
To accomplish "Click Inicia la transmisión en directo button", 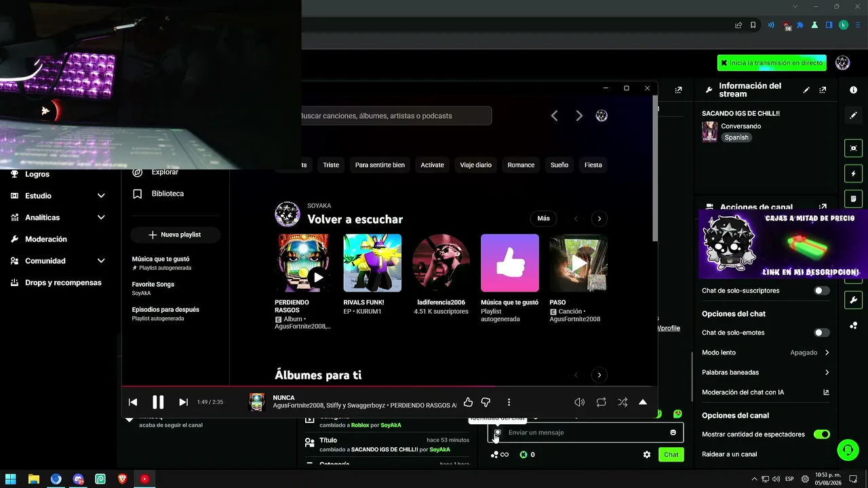I will coord(772,63).
